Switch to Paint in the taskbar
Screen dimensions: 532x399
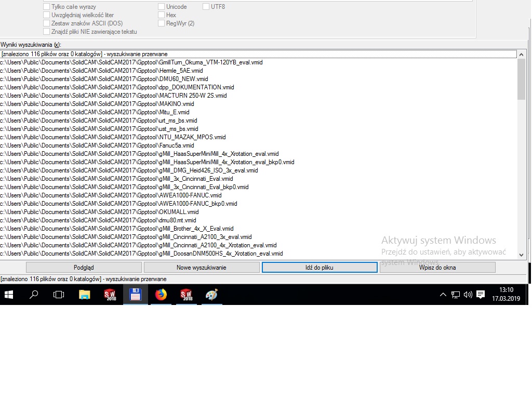pyautogui.click(x=212, y=295)
